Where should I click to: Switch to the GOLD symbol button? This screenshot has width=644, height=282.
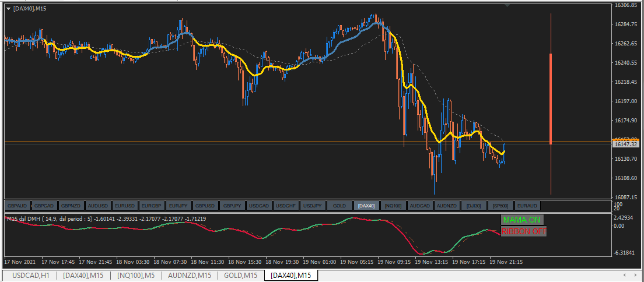[339, 206]
